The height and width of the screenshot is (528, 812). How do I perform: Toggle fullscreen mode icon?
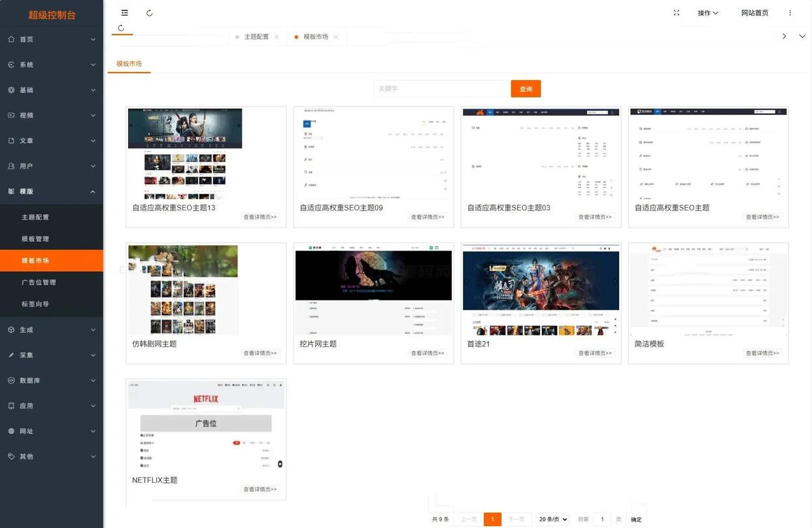point(676,13)
